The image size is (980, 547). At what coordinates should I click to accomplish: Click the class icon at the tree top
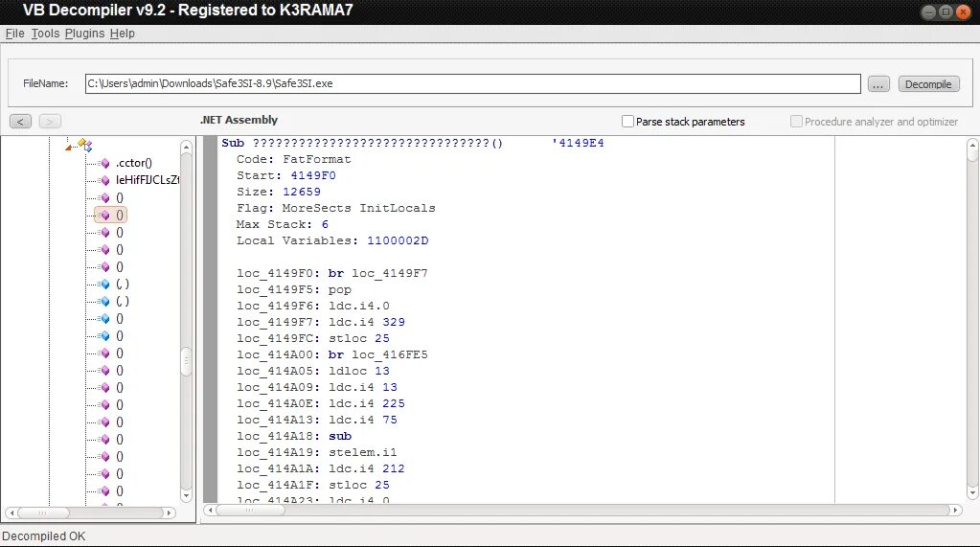coord(85,145)
